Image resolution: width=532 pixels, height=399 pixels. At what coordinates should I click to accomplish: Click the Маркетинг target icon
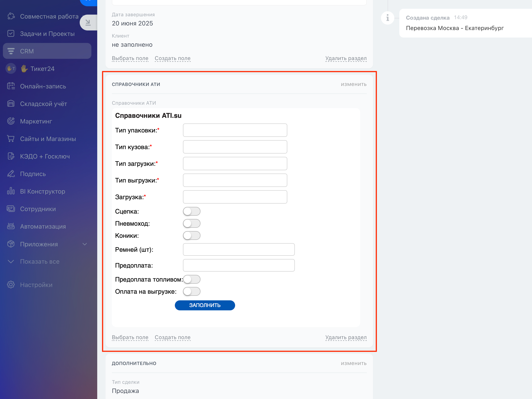11,121
